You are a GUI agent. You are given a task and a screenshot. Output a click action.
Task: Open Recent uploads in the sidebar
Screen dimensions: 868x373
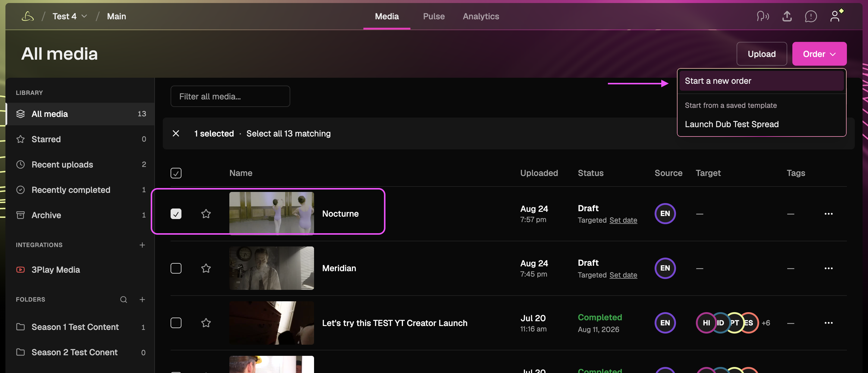pos(80,165)
